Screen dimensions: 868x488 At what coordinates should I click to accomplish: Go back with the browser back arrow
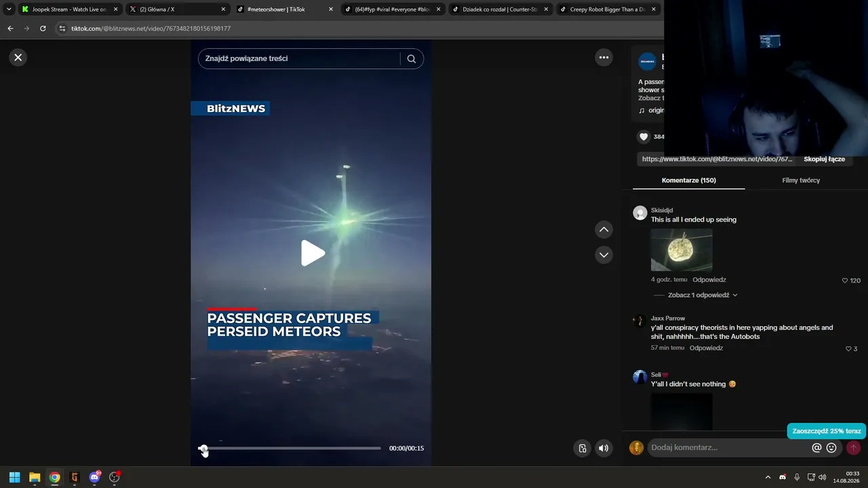[x=10, y=28]
